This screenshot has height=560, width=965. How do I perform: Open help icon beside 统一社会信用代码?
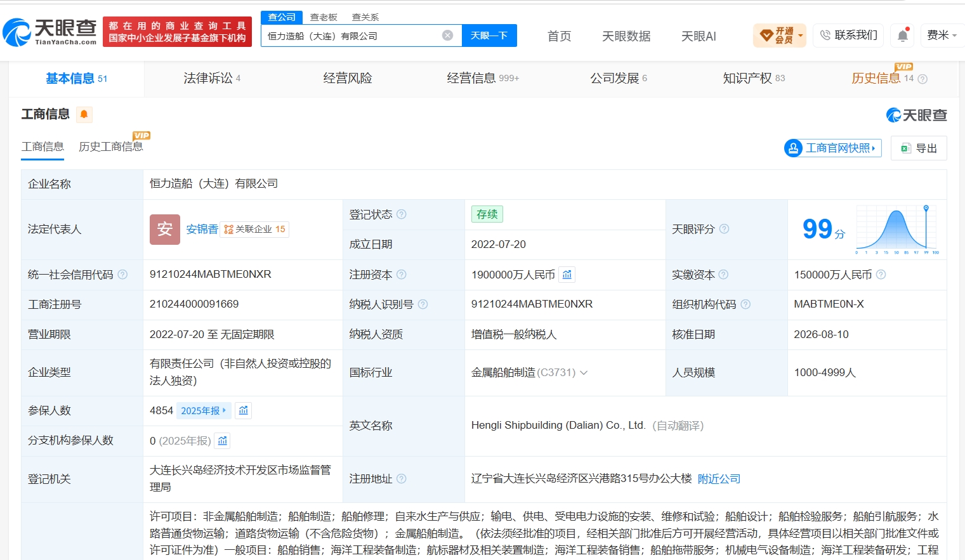[x=122, y=275]
